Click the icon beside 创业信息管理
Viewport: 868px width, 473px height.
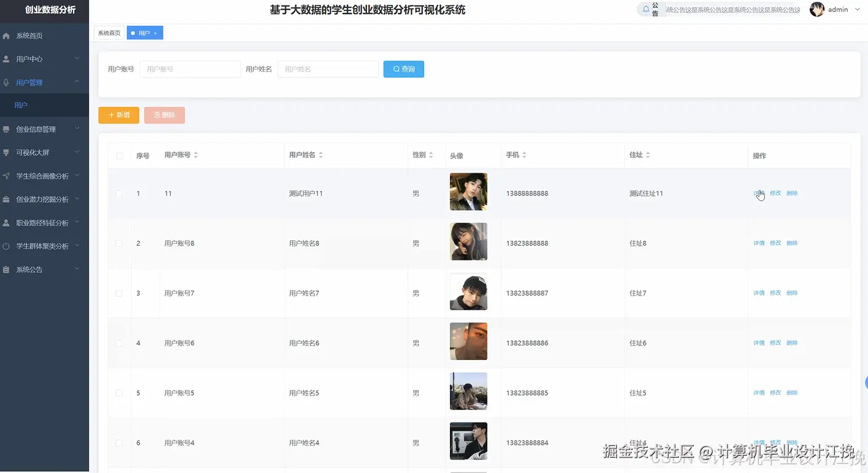(x=6, y=130)
